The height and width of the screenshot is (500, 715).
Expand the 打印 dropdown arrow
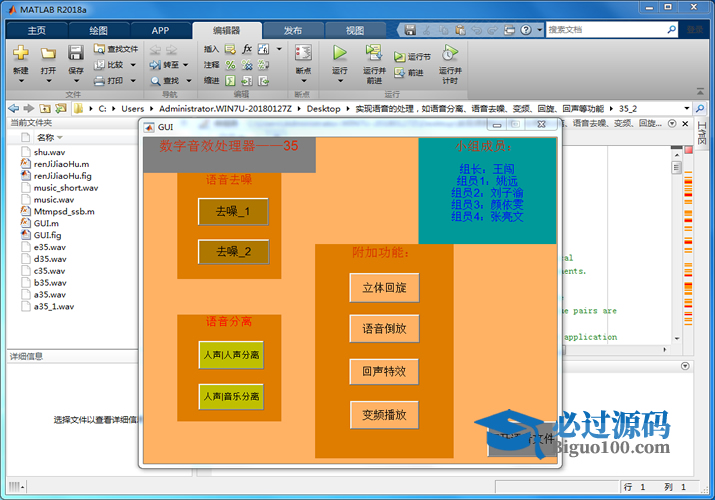coord(133,81)
